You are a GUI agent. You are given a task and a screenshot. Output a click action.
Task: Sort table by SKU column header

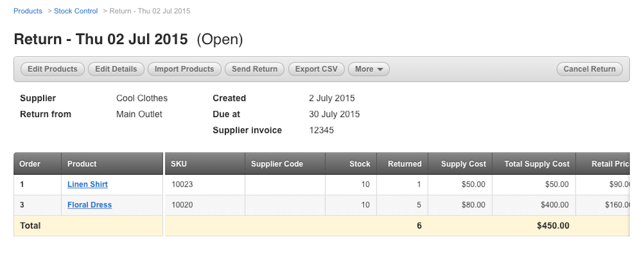[x=179, y=164]
